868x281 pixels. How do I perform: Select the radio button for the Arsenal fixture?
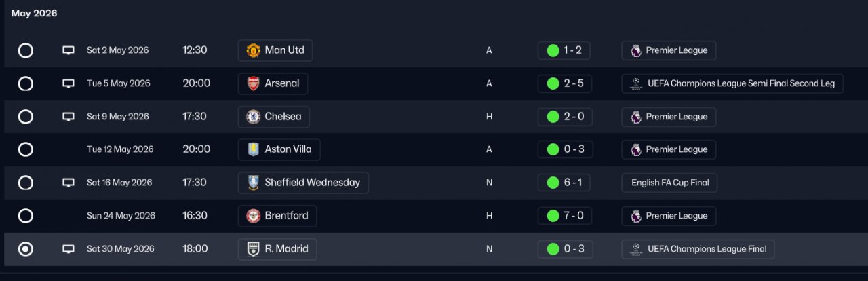point(25,83)
